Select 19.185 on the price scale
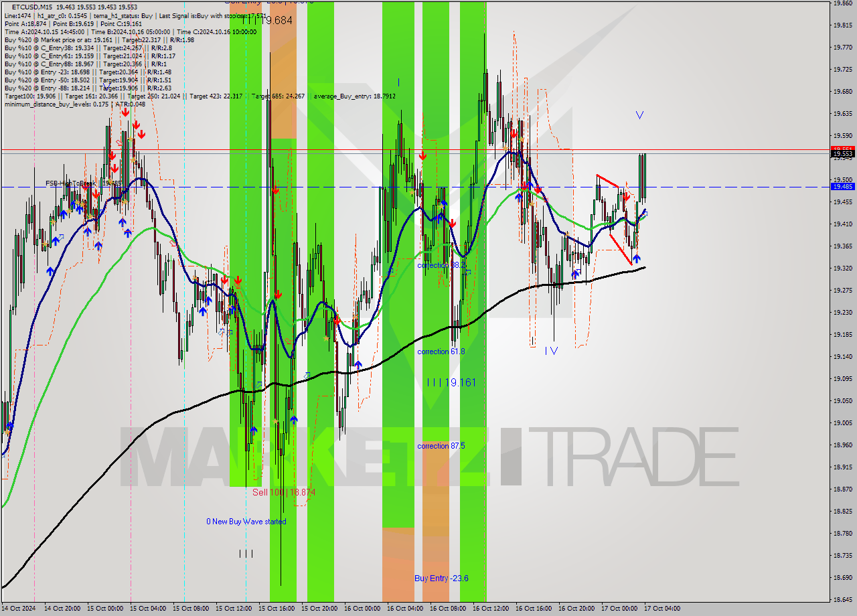 842,335
